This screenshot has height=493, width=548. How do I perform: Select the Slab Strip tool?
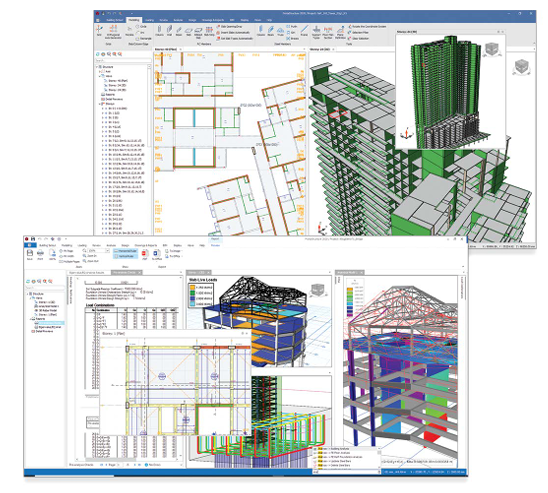(209, 31)
